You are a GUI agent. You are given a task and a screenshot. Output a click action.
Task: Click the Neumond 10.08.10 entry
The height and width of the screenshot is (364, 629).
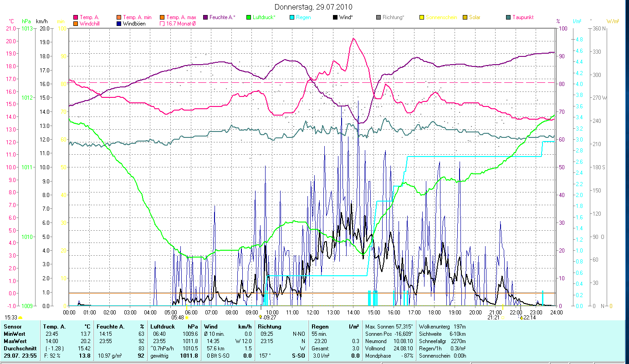coord(389,341)
